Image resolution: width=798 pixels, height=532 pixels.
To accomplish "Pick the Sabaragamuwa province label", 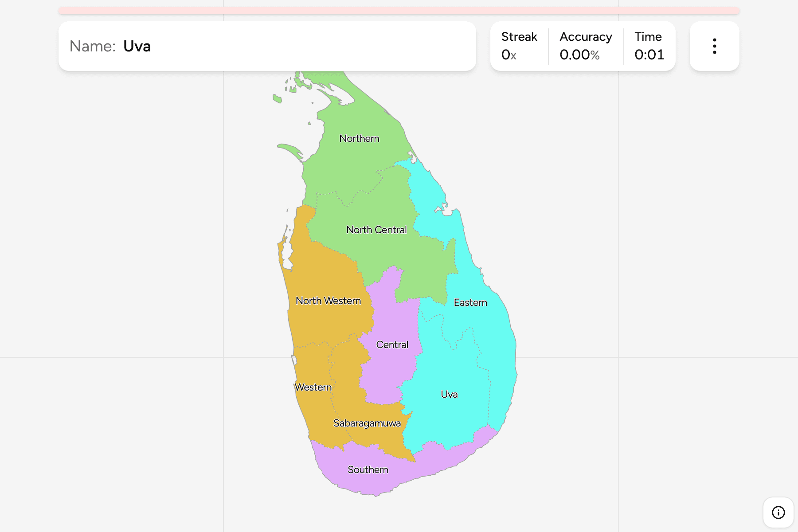I will [x=367, y=423].
